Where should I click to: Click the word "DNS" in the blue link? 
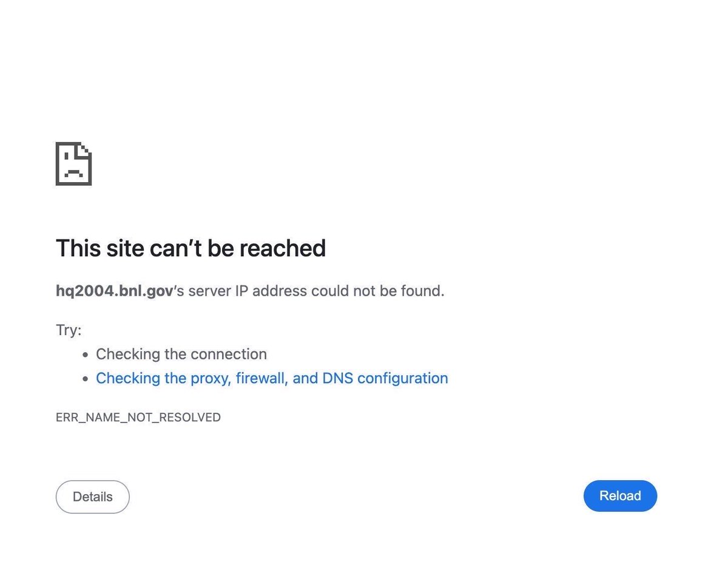(x=337, y=378)
